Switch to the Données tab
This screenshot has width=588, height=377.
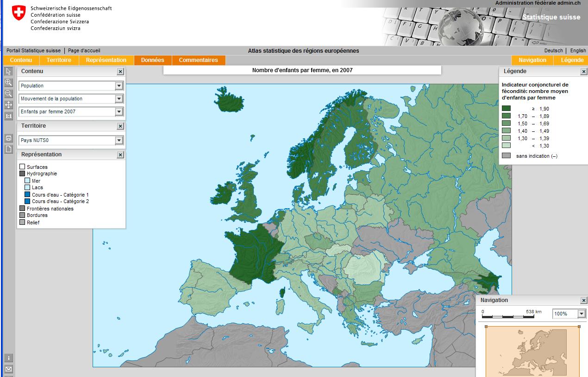[x=153, y=60]
